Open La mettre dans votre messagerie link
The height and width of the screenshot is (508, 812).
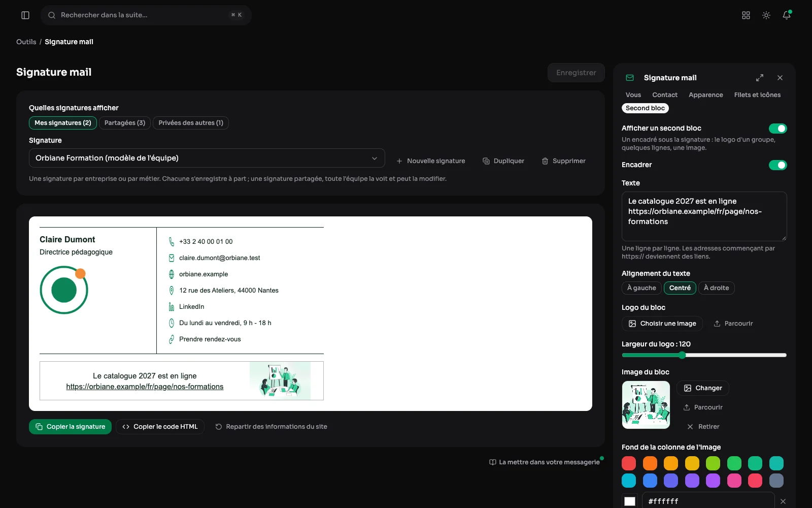tap(544, 462)
